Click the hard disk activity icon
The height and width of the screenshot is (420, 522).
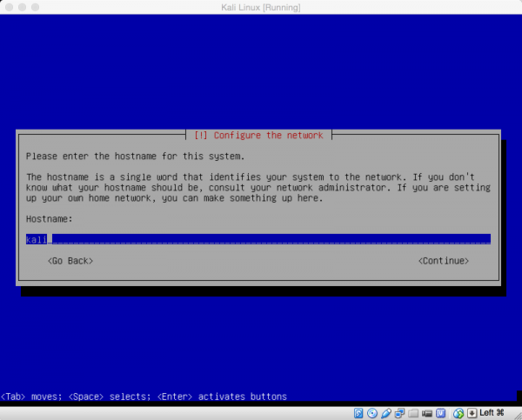[358, 413]
